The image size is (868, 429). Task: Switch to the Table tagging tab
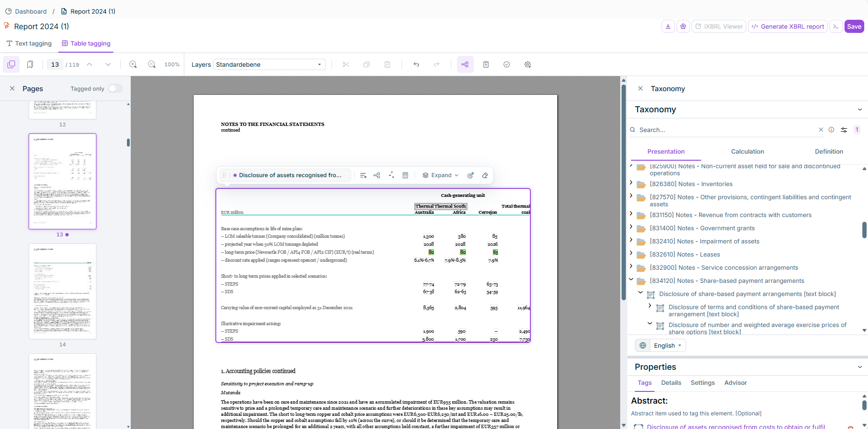click(x=86, y=43)
